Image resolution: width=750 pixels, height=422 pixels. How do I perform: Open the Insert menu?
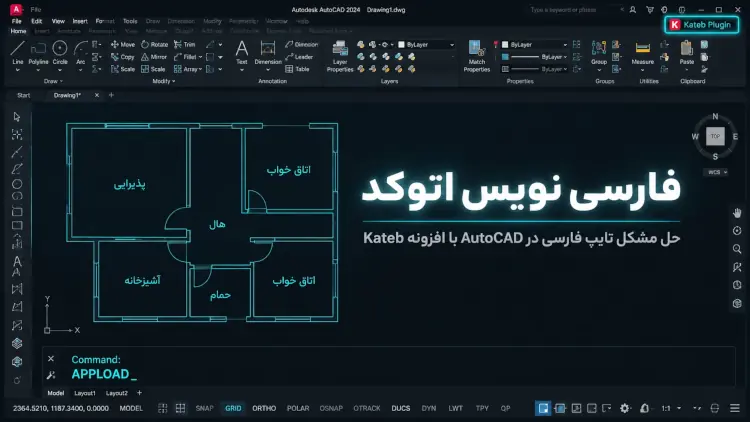(x=80, y=21)
